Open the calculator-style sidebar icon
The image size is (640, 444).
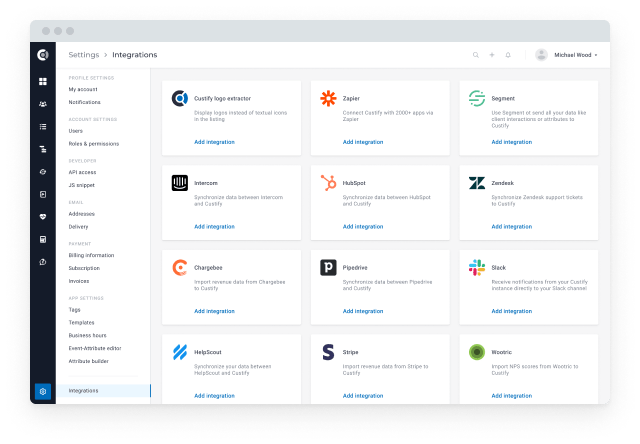coord(43,239)
